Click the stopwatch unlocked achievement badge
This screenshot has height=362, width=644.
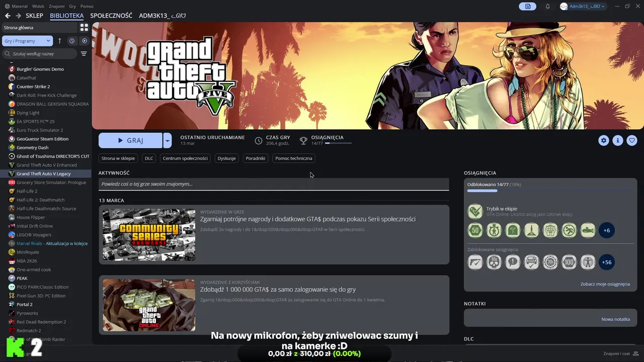pos(494,230)
